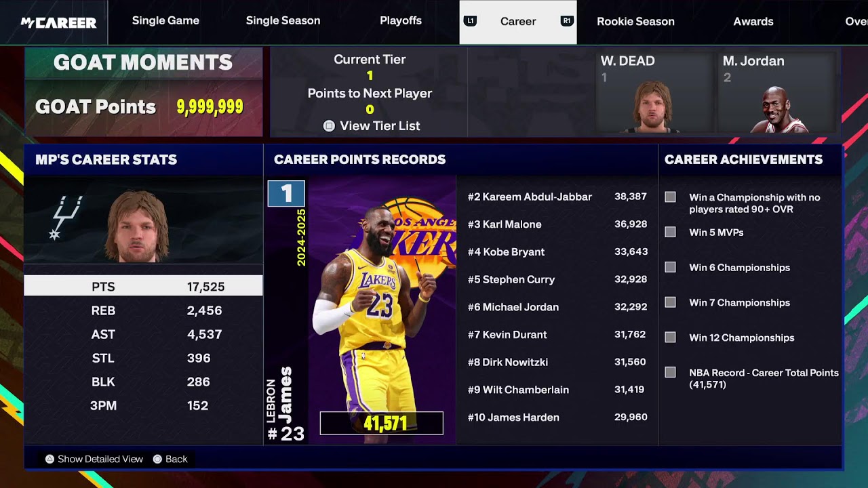The width and height of the screenshot is (868, 488).
Task: Click the MyCAREER logo
Action: (58, 22)
